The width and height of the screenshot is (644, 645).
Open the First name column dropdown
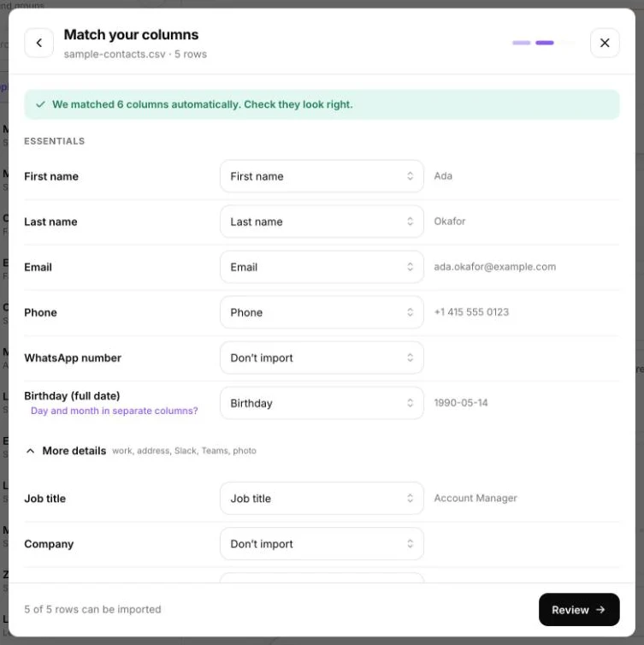click(322, 176)
